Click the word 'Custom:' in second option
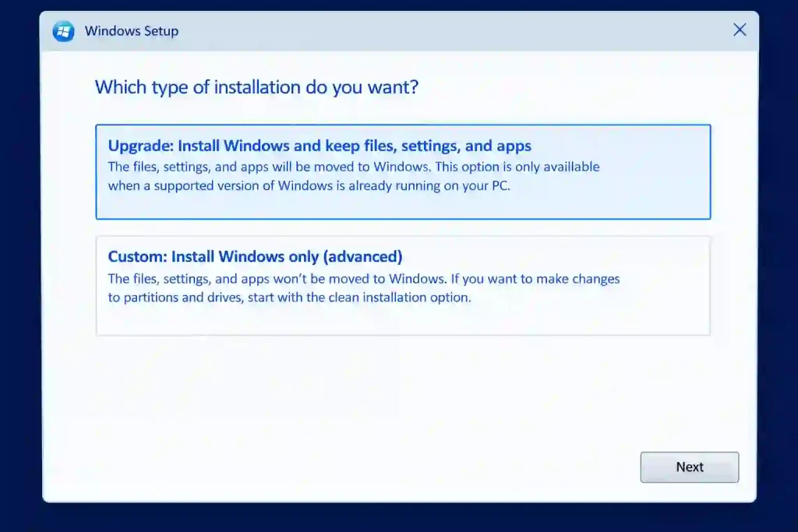This screenshot has width=798, height=532. 137,256
